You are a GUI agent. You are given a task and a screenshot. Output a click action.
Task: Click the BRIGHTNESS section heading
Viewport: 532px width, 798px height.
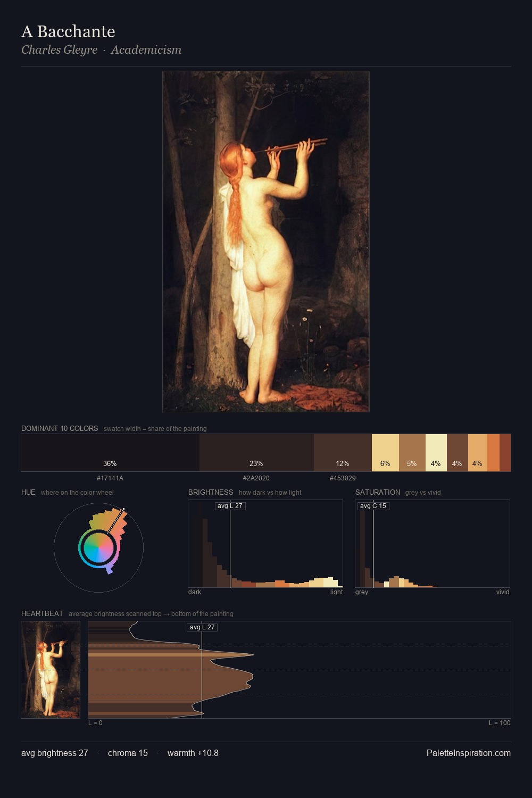tap(211, 492)
